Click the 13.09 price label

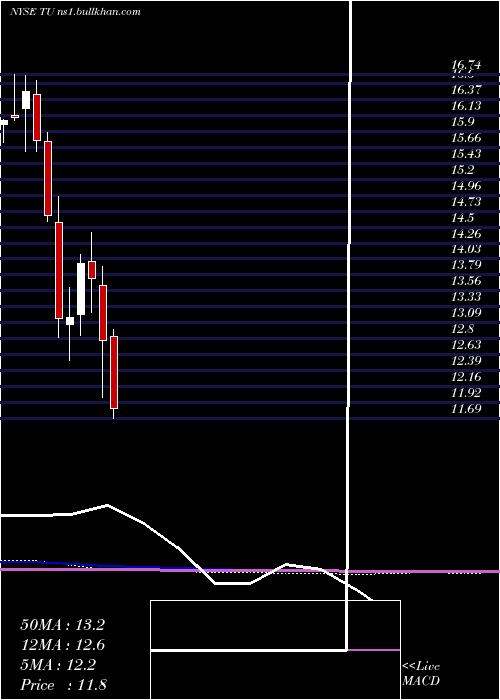[x=466, y=313]
